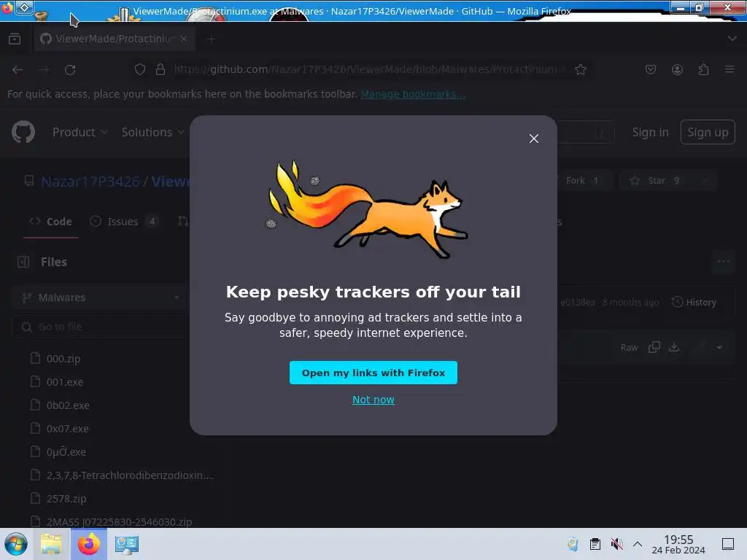
Task: Open Extensions puzzle icon
Action: [703, 69]
